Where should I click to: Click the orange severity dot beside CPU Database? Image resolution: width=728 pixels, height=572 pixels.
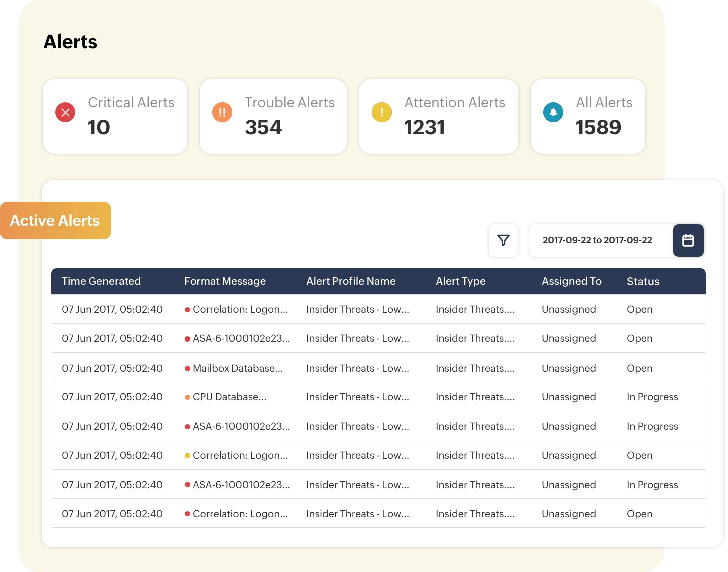187,397
